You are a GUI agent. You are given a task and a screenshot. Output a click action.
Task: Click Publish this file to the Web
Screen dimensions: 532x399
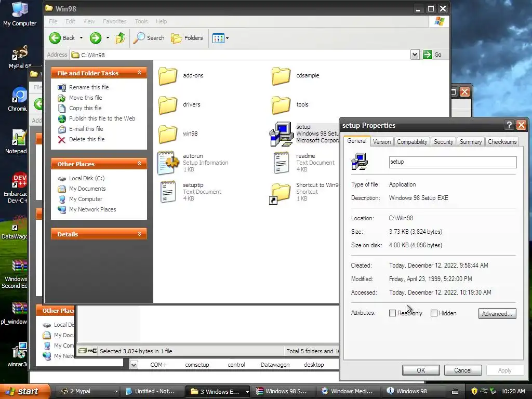102,118
